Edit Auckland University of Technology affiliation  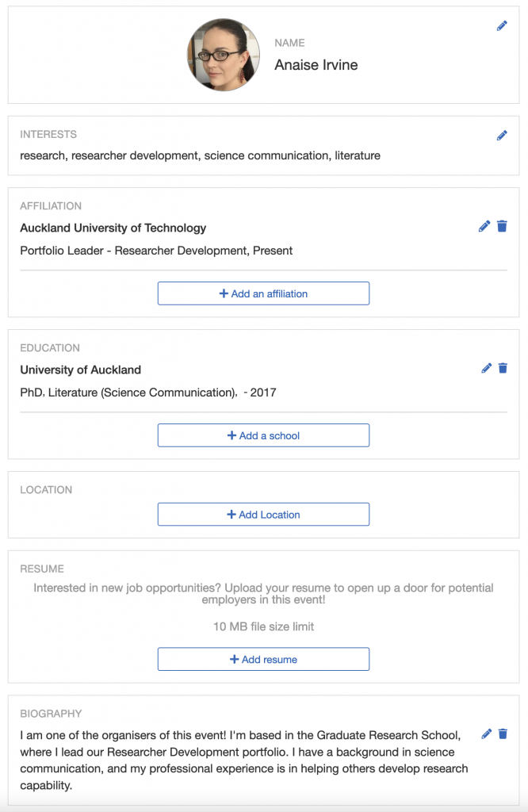(x=484, y=226)
